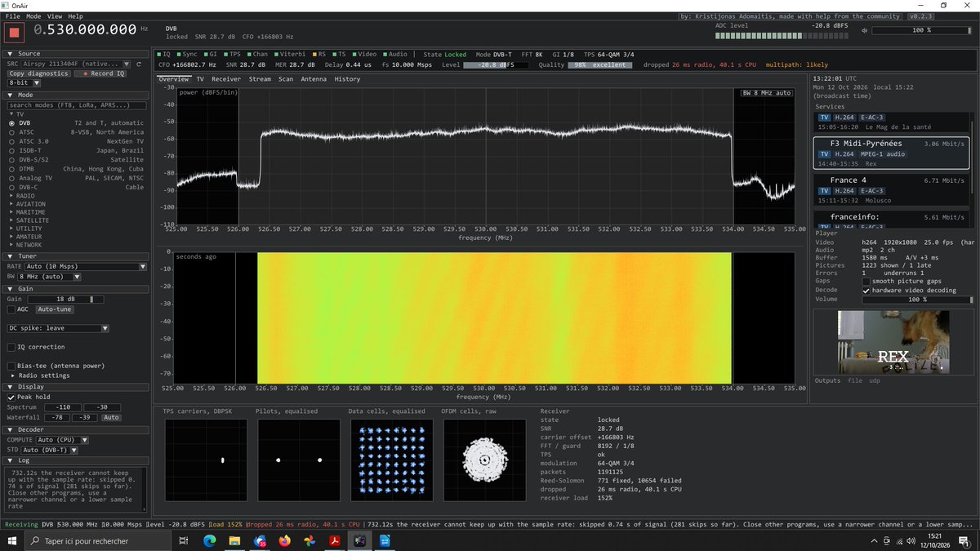
Task: Select the ATSC 3.0 mode
Action: [12, 141]
